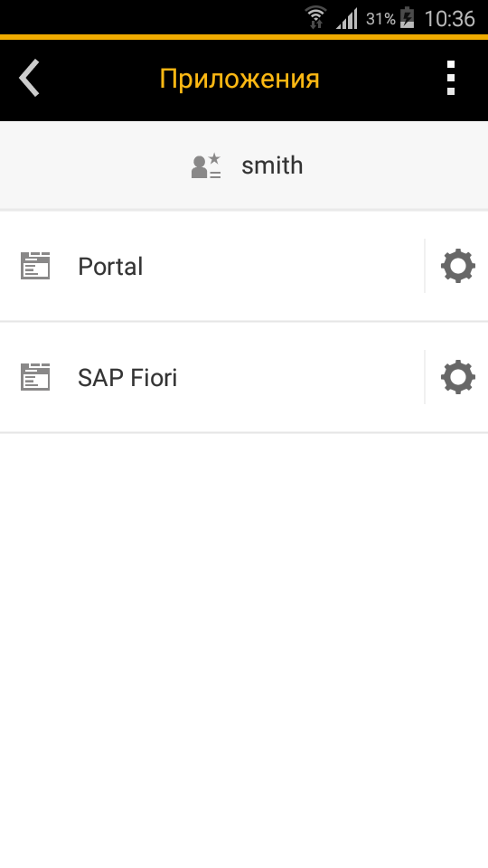Click the smith user account row
This screenshot has width=488, height=868.
pyautogui.click(x=244, y=165)
